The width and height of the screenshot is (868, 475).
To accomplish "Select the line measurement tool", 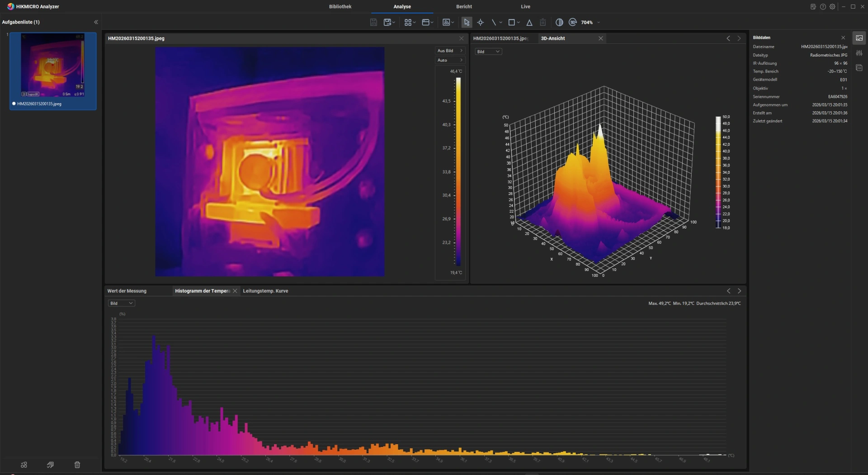I will (494, 22).
